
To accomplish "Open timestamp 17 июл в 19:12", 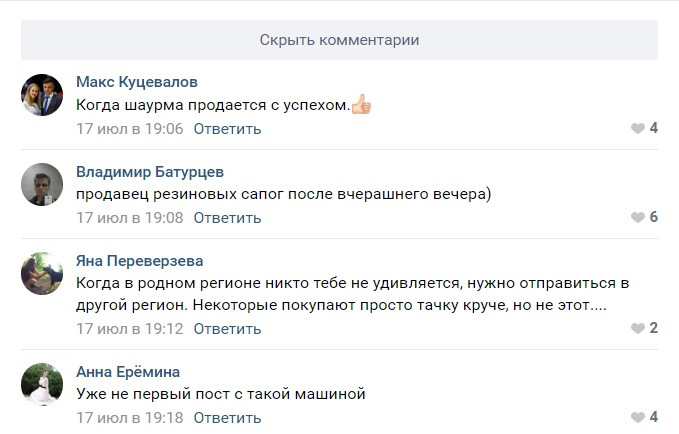I will click(130, 329).
